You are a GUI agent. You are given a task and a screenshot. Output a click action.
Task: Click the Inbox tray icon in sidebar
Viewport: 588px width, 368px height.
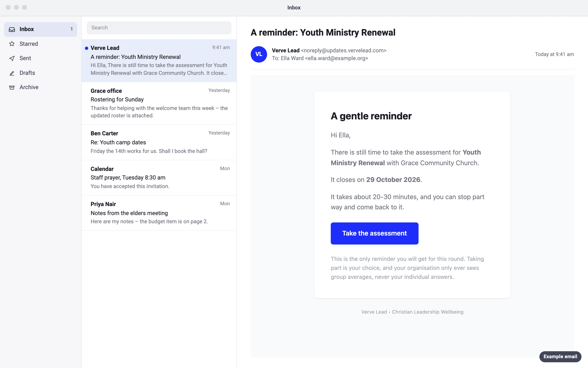coord(12,29)
